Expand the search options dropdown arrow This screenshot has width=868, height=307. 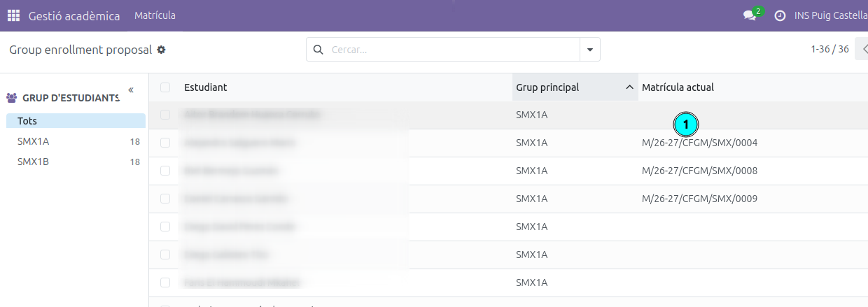pyautogui.click(x=589, y=50)
